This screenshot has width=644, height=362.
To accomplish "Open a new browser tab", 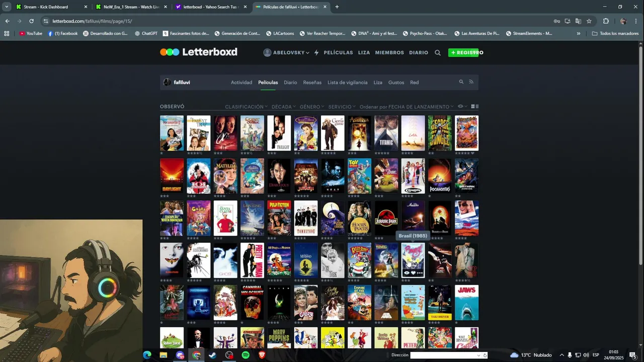I will pyautogui.click(x=337, y=7).
